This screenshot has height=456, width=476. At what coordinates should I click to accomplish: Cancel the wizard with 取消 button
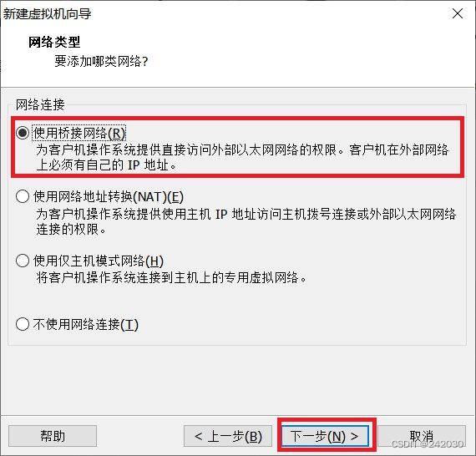click(422, 436)
